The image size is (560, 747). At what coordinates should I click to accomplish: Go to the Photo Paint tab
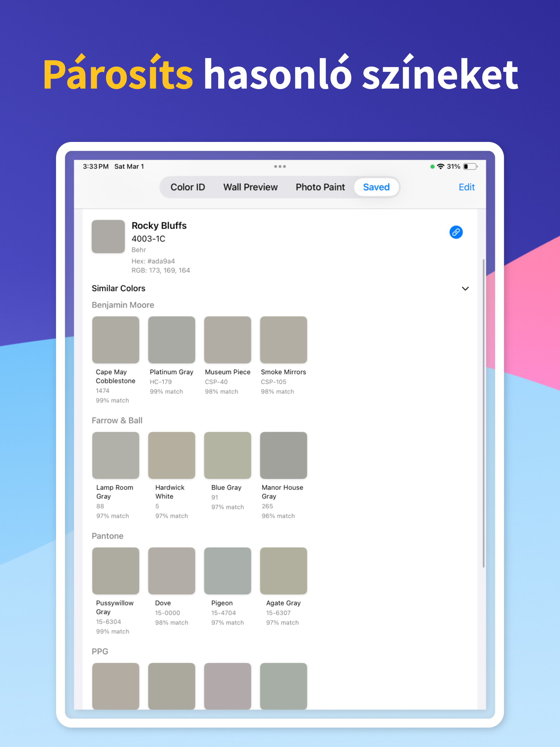click(x=320, y=187)
